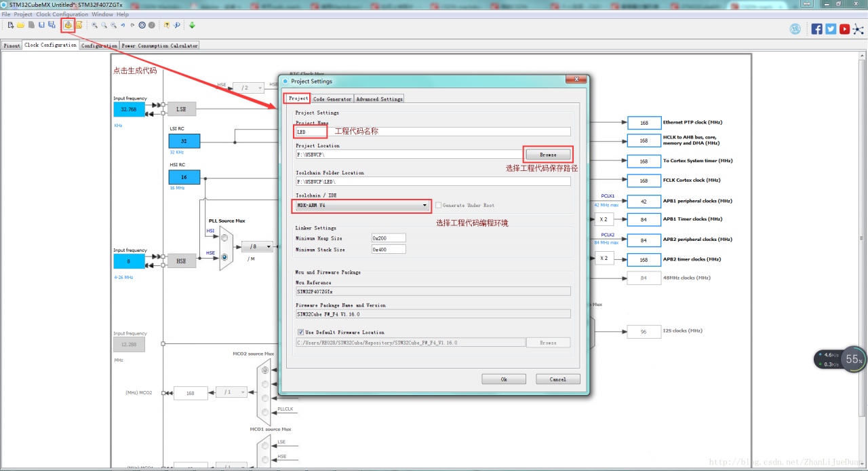Click the Ethernet PTP clock value box

(644, 123)
